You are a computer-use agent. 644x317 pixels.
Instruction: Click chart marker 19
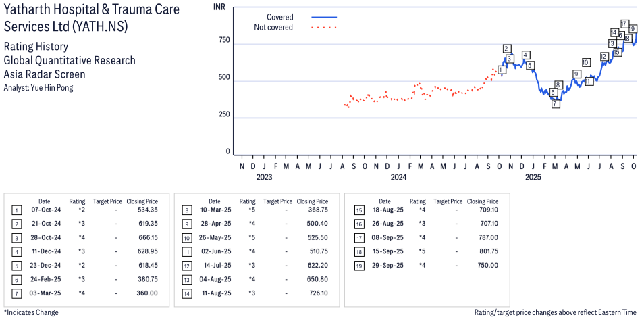click(x=633, y=28)
